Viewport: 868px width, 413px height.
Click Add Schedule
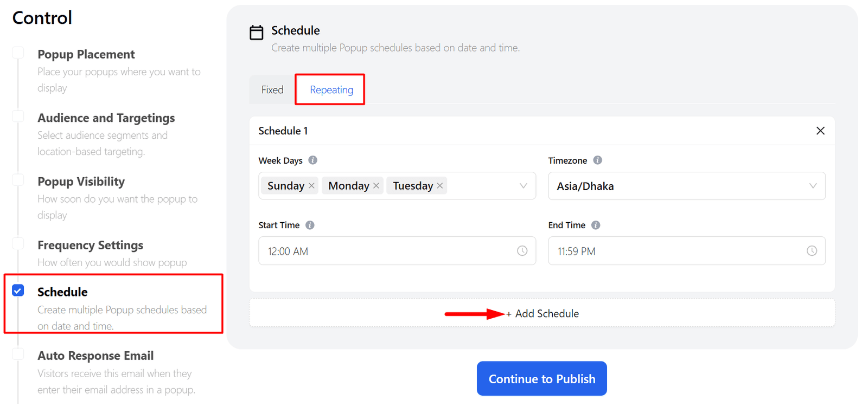click(x=542, y=314)
